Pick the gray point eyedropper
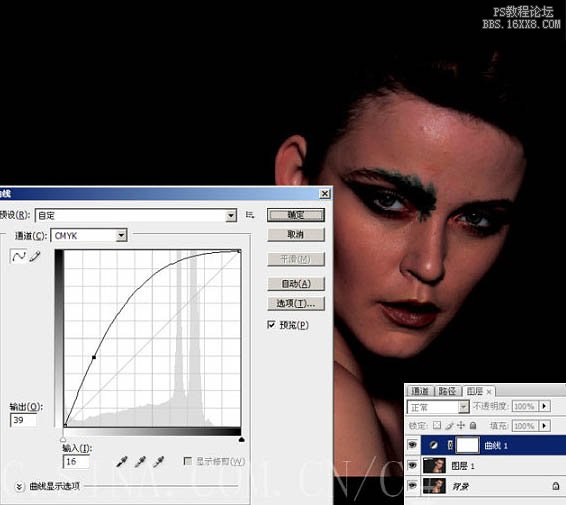The width and height of the screenshot is (566, 505). click(140, 461)
